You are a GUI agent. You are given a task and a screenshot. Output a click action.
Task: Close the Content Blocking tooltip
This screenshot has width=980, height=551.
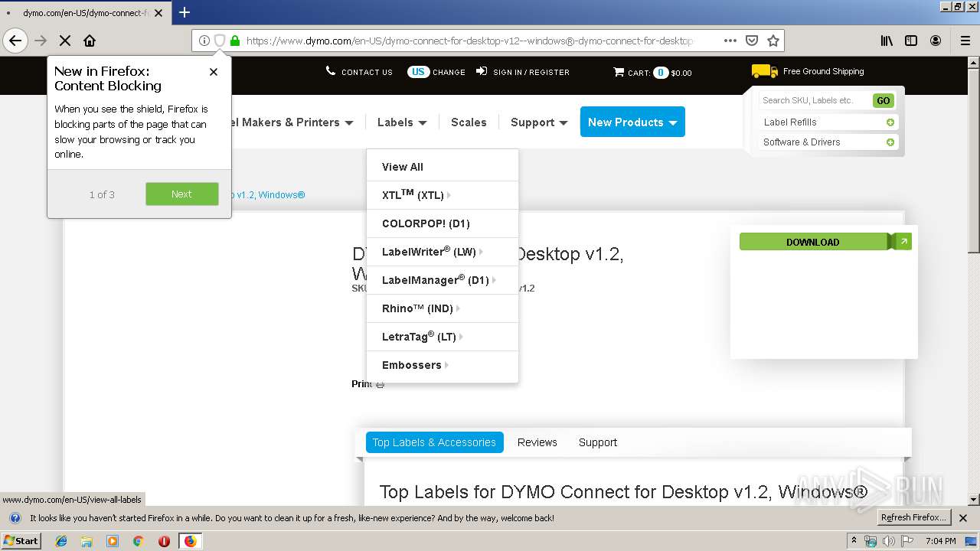[214, 72]
